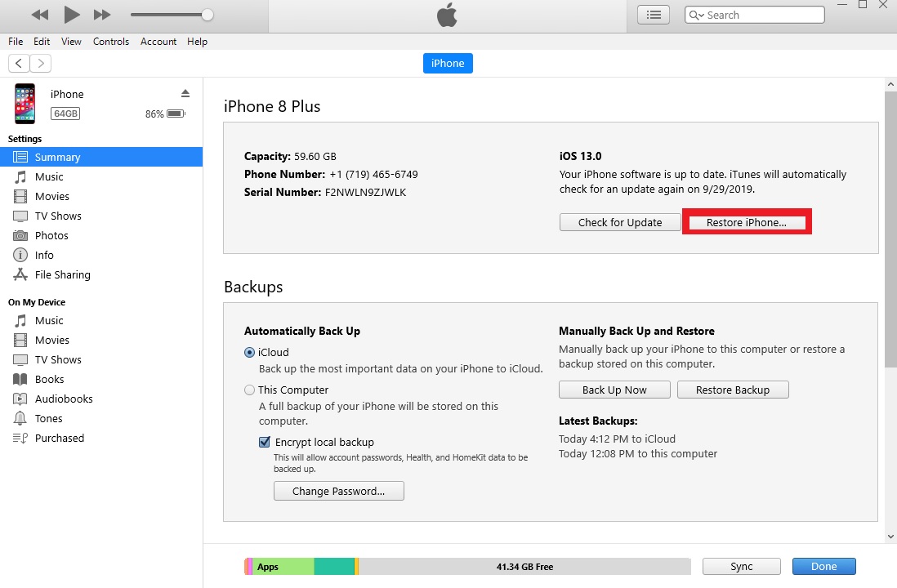Open Tones under On My Device
897x588 pixels.
pyautogui.click(x=48, y=418)
